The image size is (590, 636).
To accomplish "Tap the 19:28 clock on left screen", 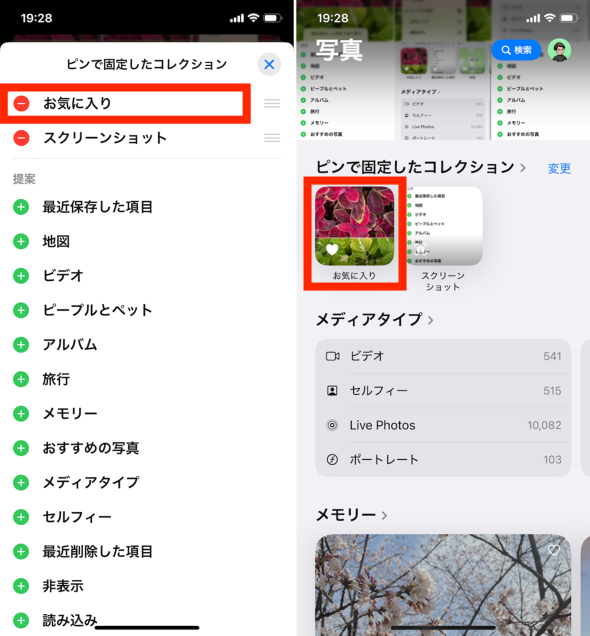I will tap(36, 18).
